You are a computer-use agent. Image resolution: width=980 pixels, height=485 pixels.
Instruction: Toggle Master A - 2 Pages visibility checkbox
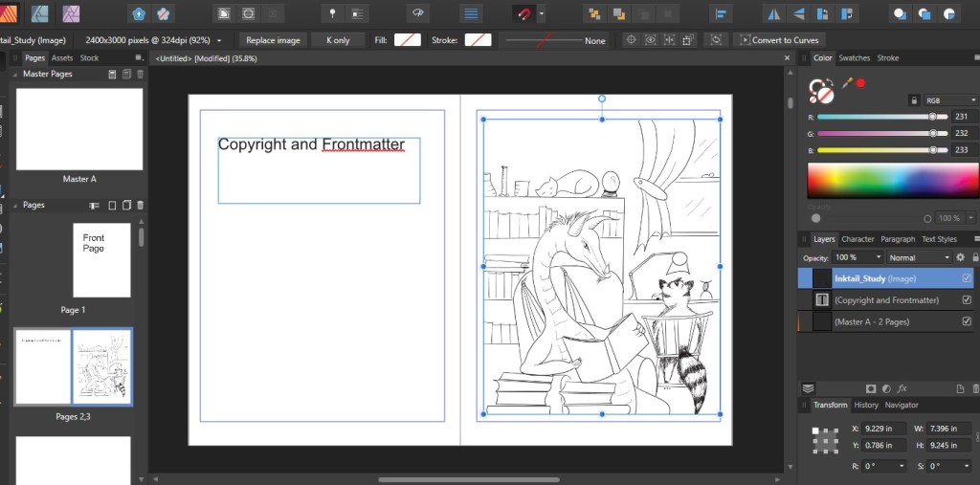pos(966,322)
